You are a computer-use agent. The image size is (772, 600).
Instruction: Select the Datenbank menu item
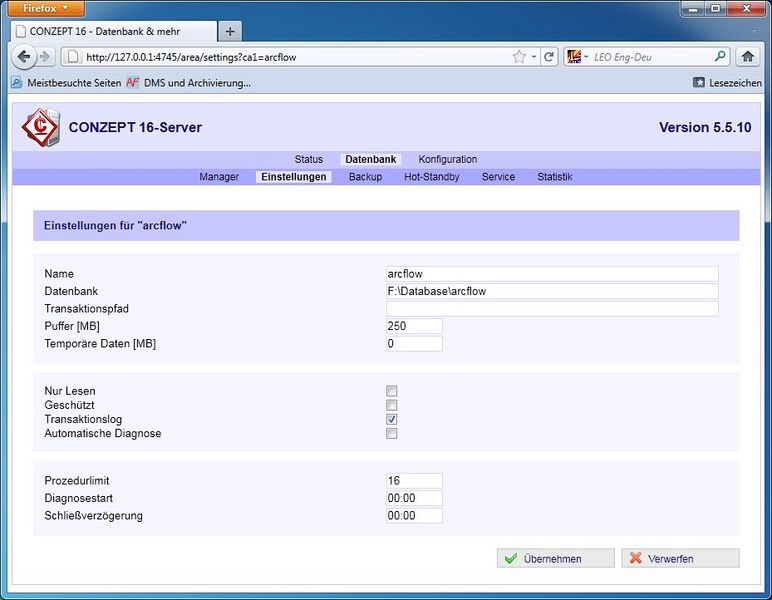[x=370, y=159]
